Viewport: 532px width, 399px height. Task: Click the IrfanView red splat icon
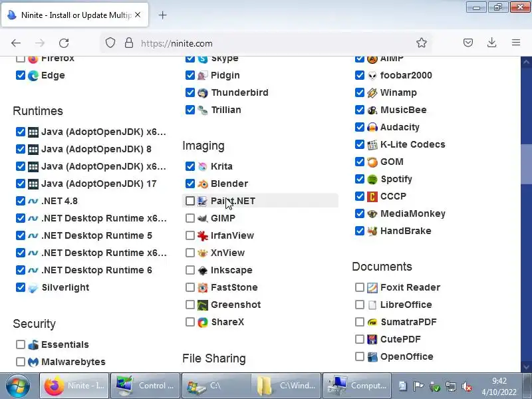click(x=203, y=235)
